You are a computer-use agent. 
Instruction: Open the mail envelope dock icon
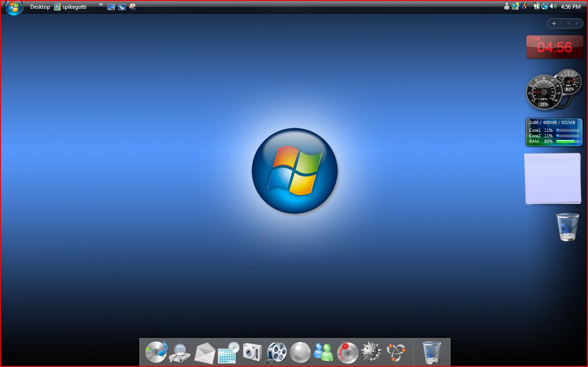204,353
